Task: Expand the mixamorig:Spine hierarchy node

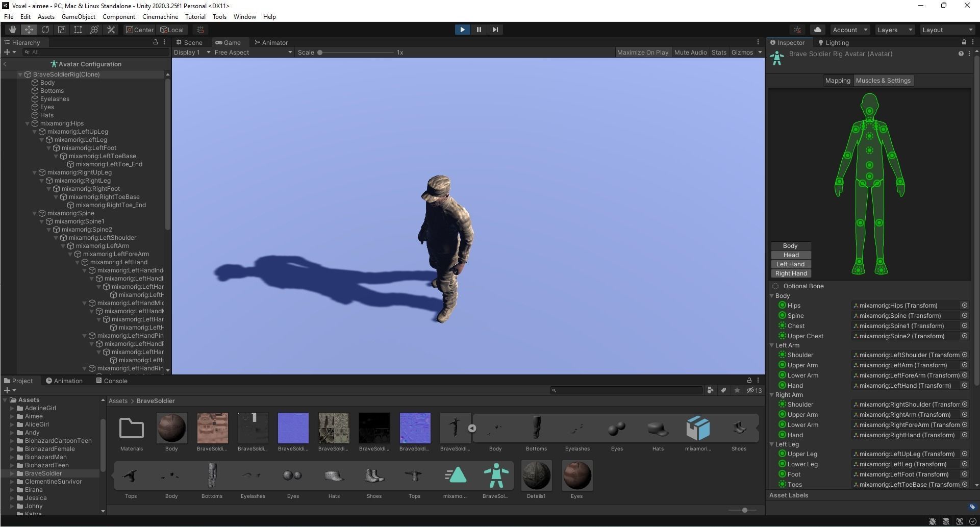Action: pos(34,213)
